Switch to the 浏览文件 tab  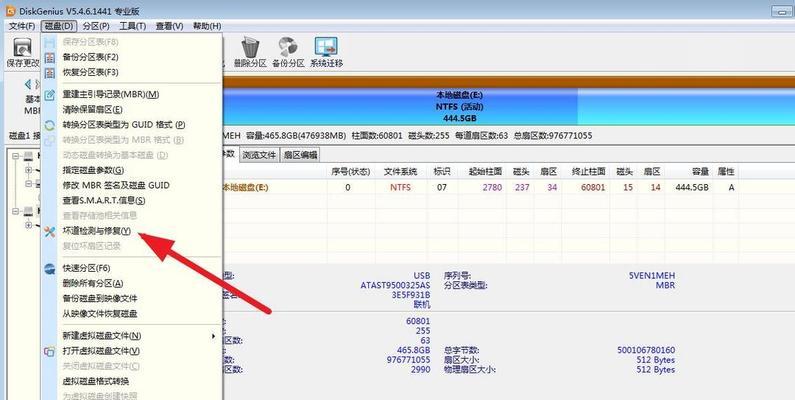(259, 155)
